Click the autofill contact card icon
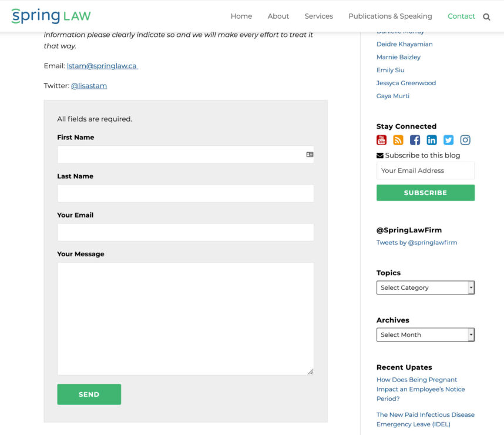The height and width of the screenshot is (435, 504). click(310, 155)
